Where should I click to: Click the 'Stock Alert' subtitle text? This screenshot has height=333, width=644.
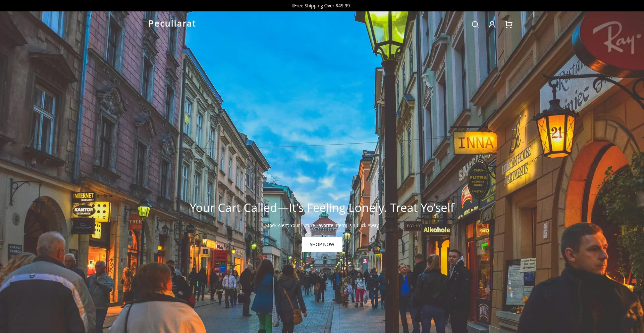pos(322,225)
